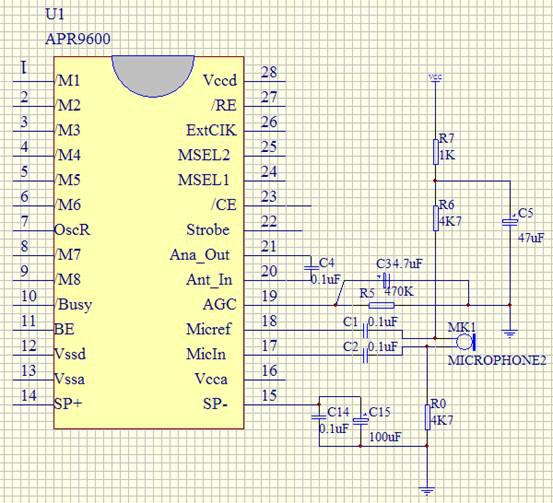Select the C5 47uF capacitor symbol
Viewport: 553px width, 503px height.
510,222
